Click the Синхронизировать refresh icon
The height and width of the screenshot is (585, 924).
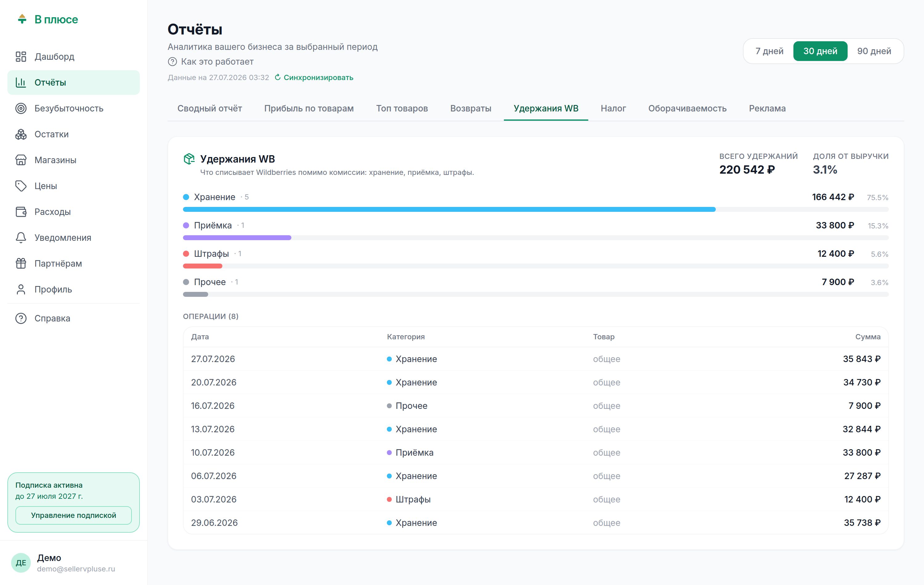pyautogui.click(x=278, y=77)
